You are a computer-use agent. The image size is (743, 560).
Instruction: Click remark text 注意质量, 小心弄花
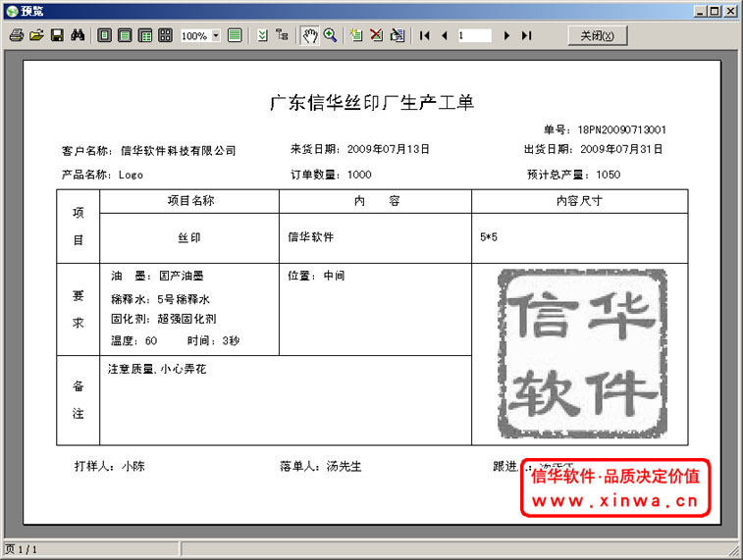coord(157,369)
